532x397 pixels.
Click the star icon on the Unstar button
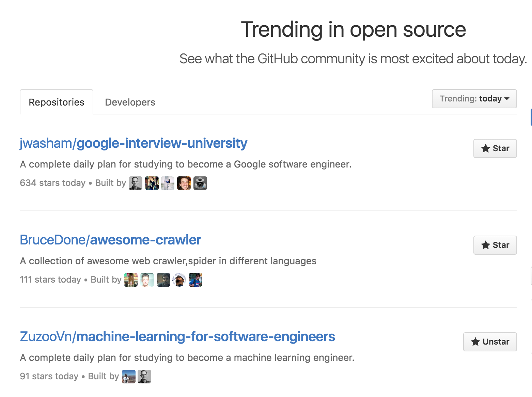point(475,342)
